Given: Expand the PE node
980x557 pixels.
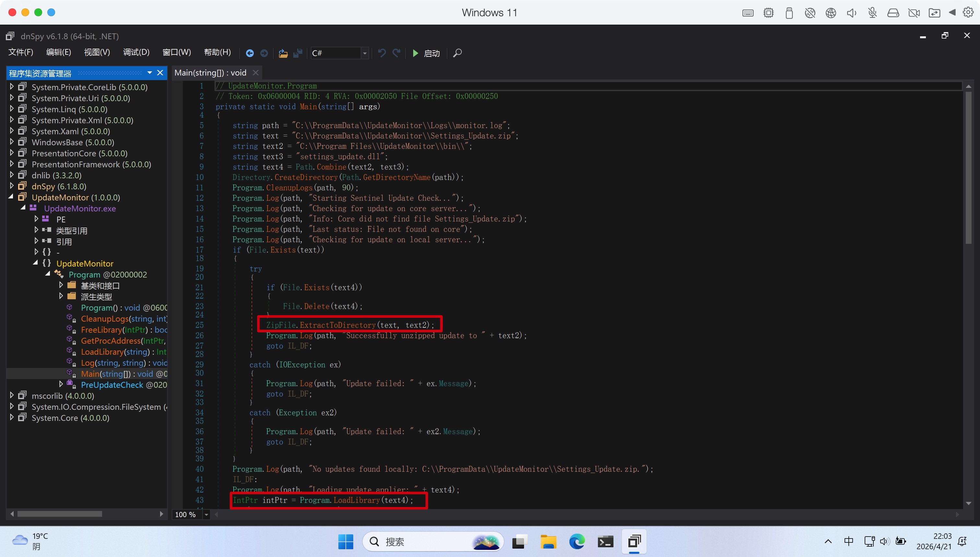Looking at the screenshot, I should (36, 219).
